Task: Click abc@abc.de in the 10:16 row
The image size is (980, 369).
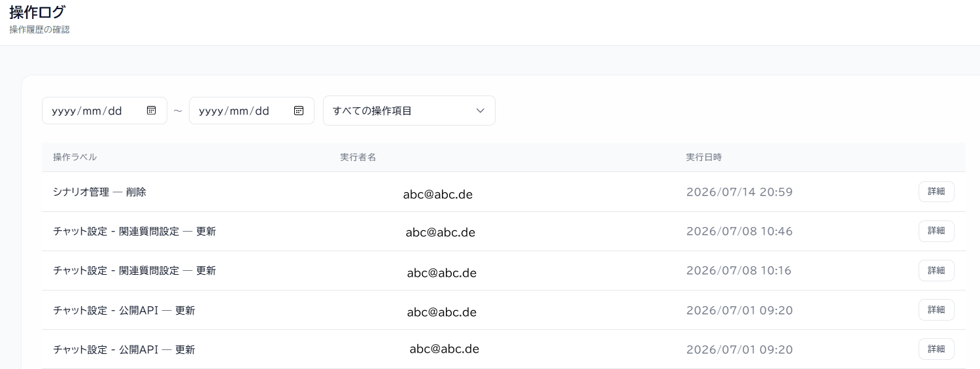Action: click(x=442, y=273)
